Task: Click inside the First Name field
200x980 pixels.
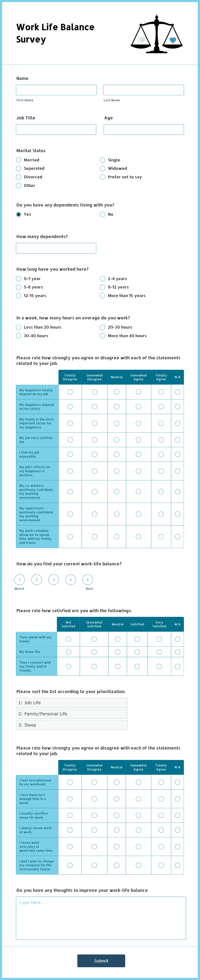Action: 56,90
